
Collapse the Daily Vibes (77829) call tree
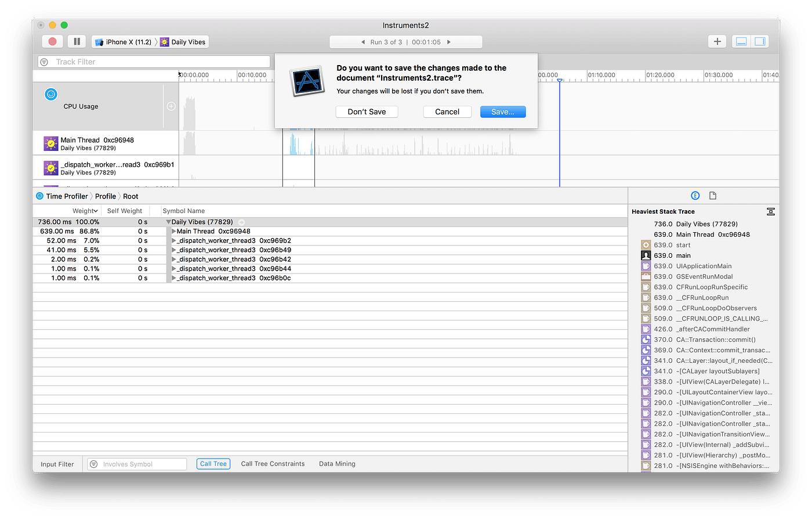(168, 222)
